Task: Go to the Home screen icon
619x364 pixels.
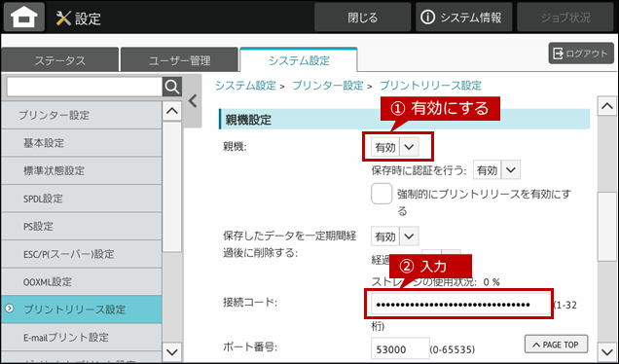Action: 24,17
